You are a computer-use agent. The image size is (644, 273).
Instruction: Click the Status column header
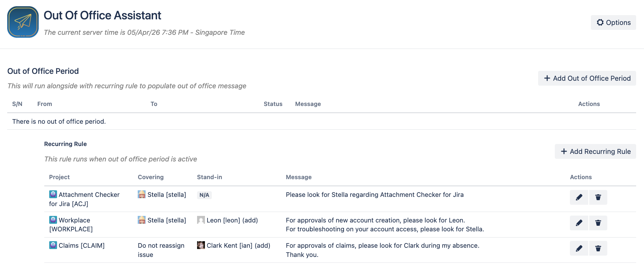(x=273, y=104)
